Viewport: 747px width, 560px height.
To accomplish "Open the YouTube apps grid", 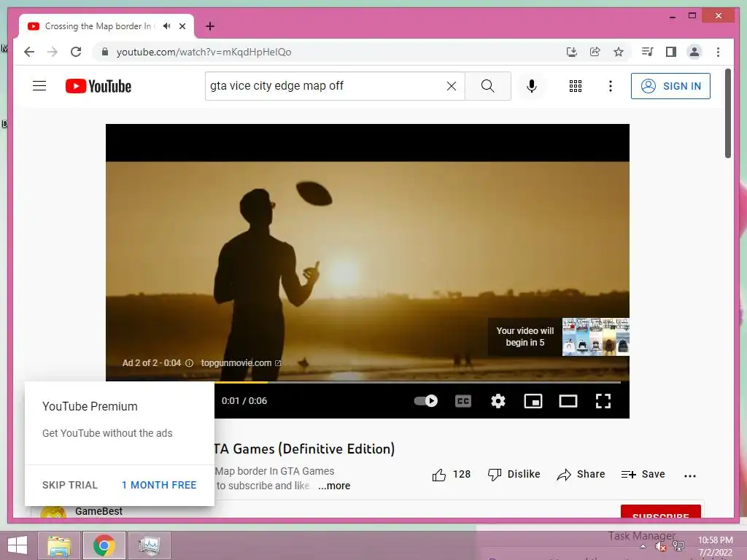I will point(576,86).
